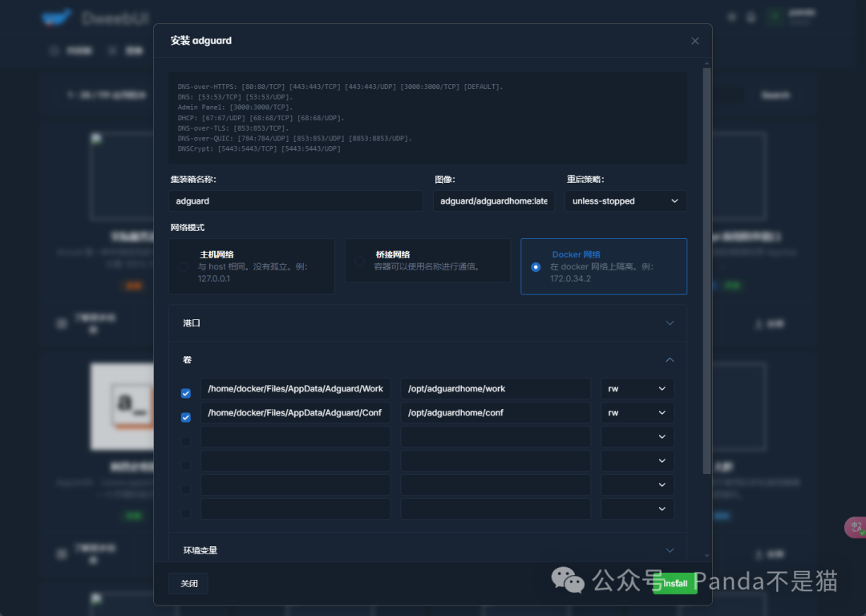Close the adguard install dialog via X
The height and width of the screenshot is (616, 866).
pyautogui.click(x=694, y=41)
